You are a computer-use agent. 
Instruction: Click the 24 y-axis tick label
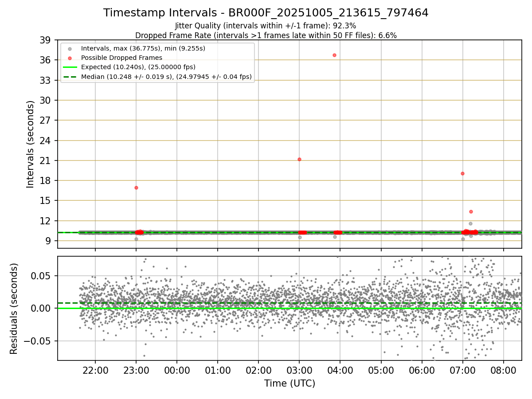[x=45, y=141]
